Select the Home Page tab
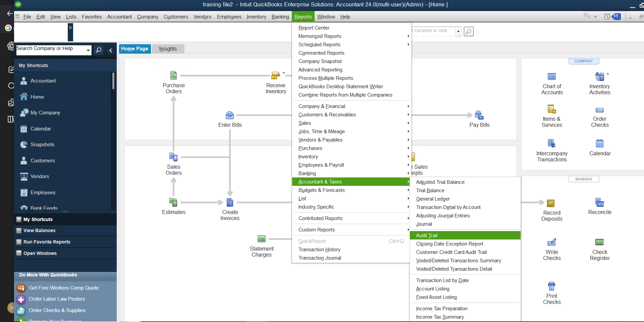Screen dimensions: 644x322 (135, 49)
